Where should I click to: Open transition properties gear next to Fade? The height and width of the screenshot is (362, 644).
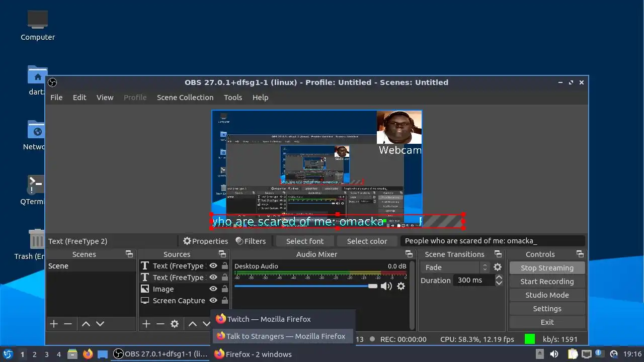pos(498,267)
